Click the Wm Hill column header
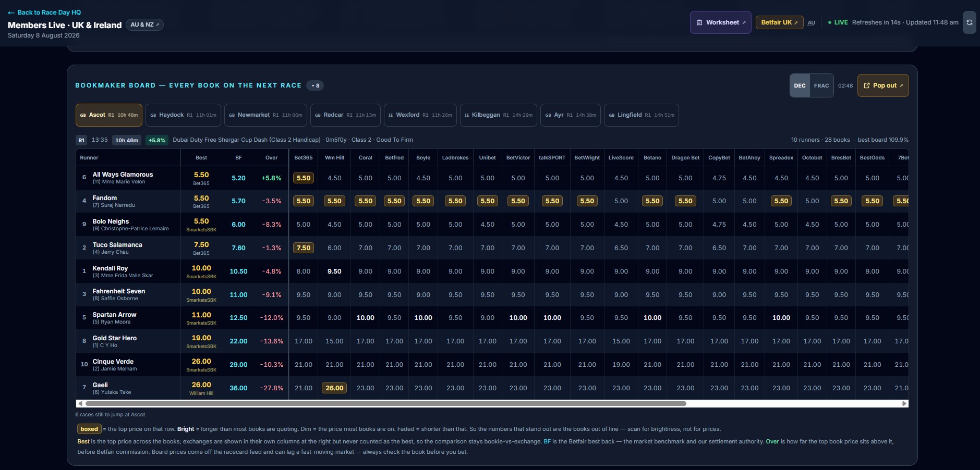Image resolution: width=980 pixels, height=470 pixels. 334,157
